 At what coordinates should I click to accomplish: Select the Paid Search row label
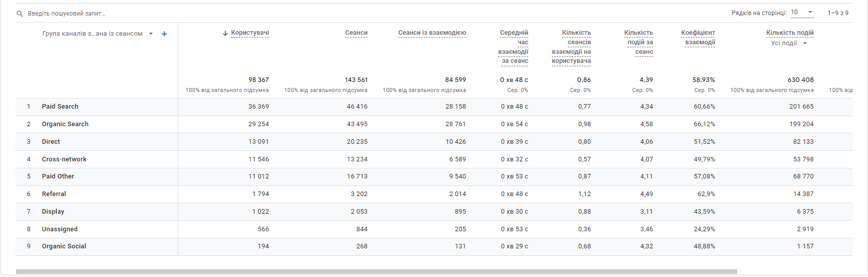point(60,107)
